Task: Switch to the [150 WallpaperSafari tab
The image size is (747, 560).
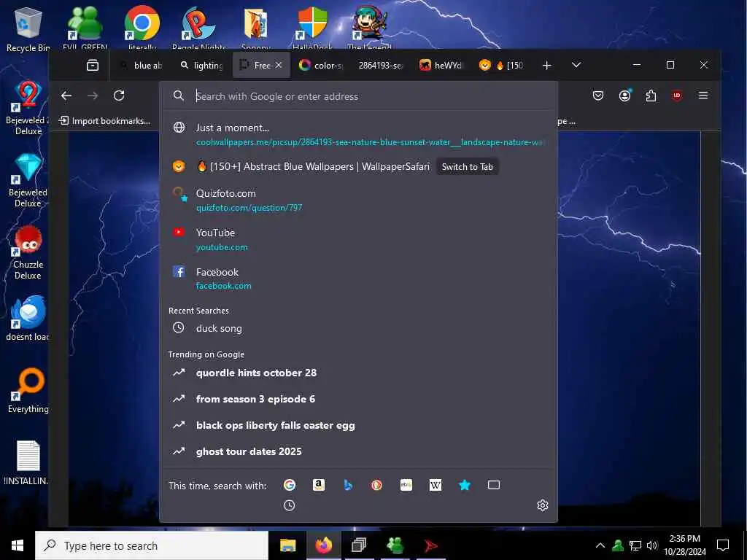Action: 500,65
